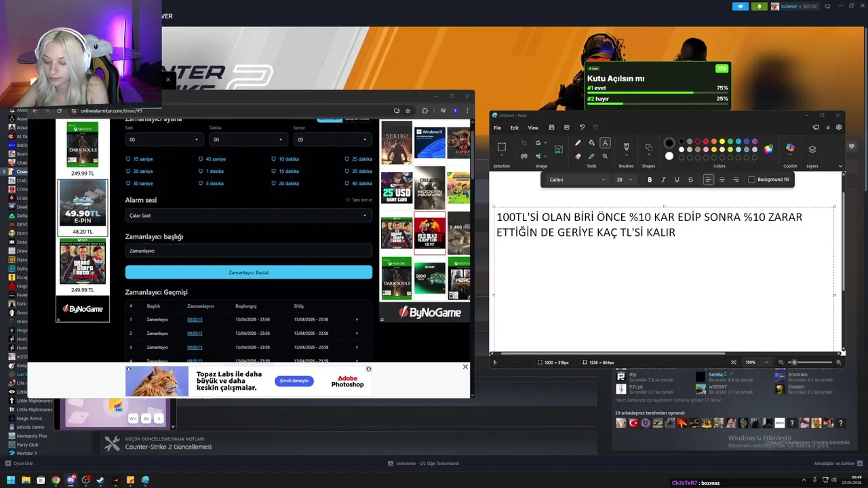The width and height of the screenshot is (868, 488).
Task: Click the Crop icon in Paint
Action: tap(524, 143)
